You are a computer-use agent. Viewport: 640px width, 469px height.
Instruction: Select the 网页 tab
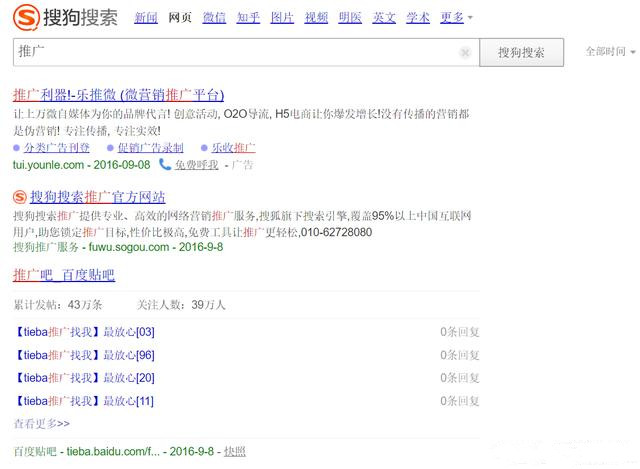coord(180,18)
